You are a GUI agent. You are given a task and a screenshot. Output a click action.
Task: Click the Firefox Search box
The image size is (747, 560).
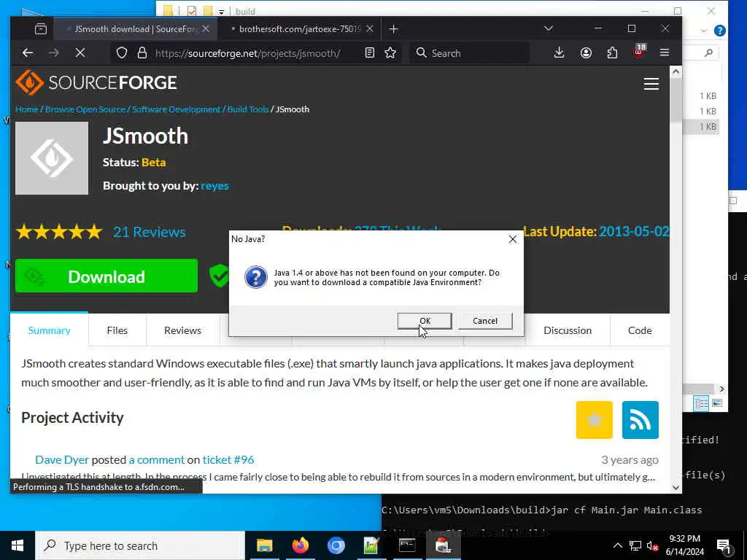click(x=470, y=52)
